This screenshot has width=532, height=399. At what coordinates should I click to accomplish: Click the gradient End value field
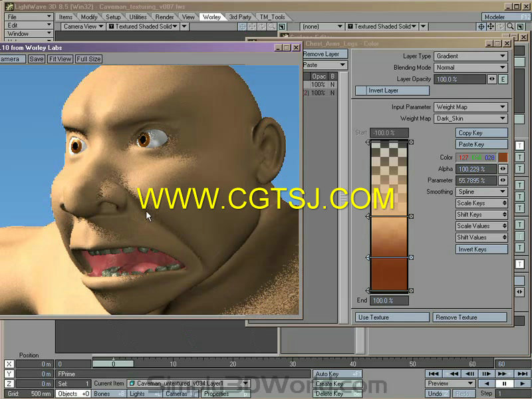389,301
